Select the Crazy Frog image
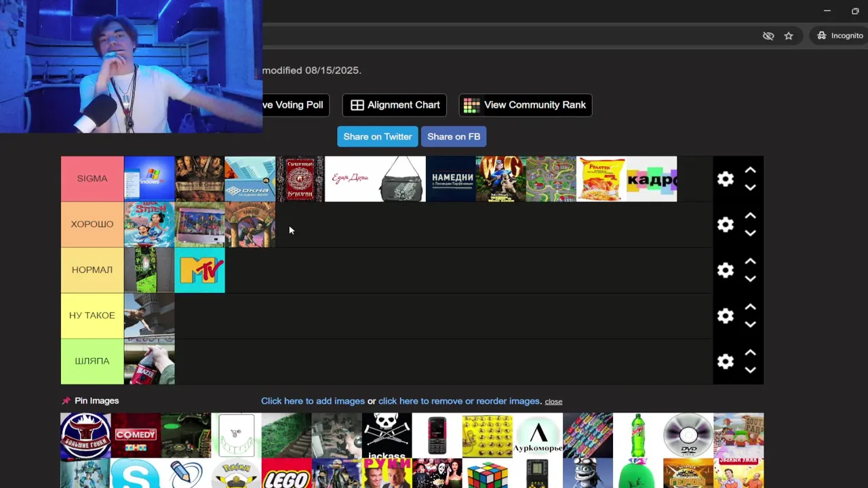Screen dimensions: 868x488 (x=588, y=474)
